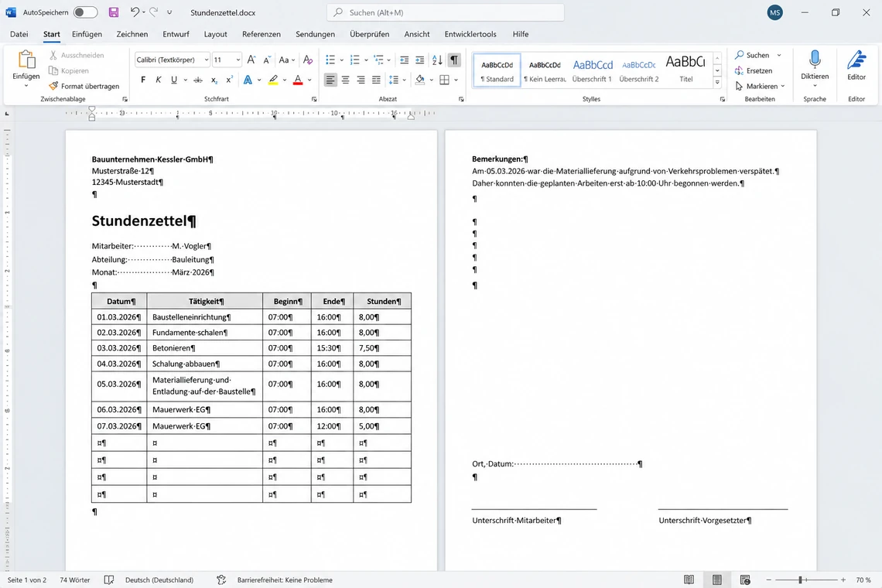Open spelling check book icon in status bar

[109, 579]
